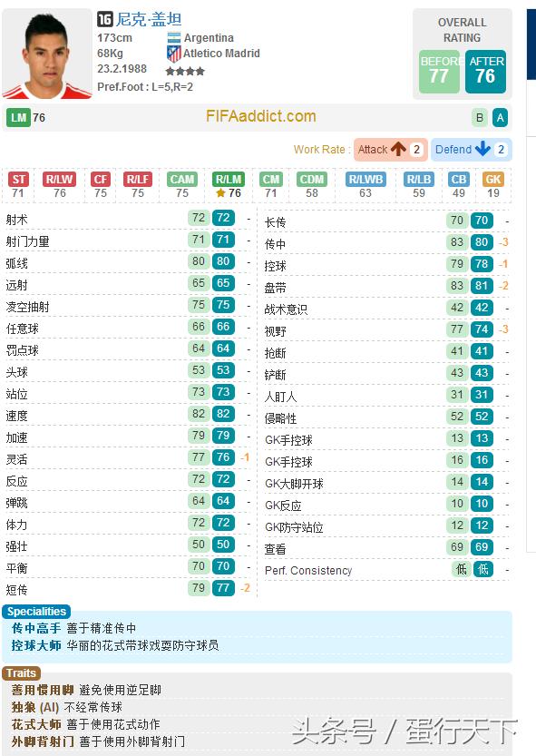Select the CAM position tab

click(x=181, y=180)
